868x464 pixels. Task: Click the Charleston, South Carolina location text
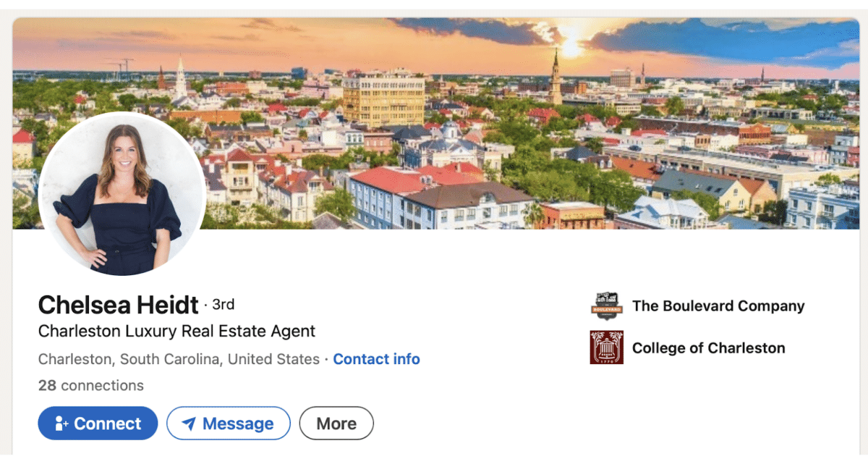tap(179, 359)
